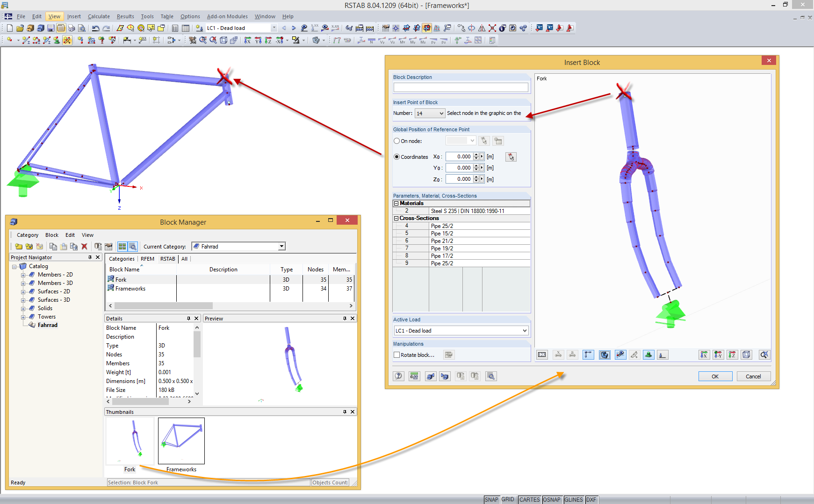Click the Undo arrow in toolbar
The image size is (814, 504).
coord(96,28)
